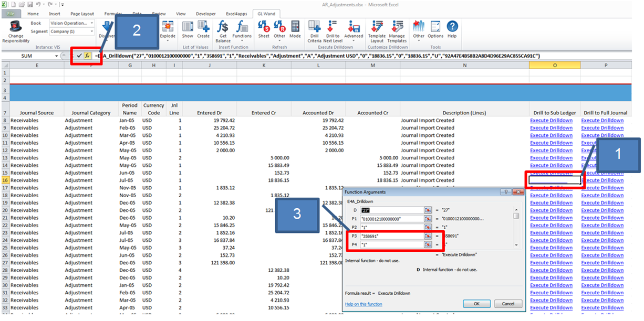Click the P1 argument input field
This screenshot has height=321, width=644.
tap(391, 219)
